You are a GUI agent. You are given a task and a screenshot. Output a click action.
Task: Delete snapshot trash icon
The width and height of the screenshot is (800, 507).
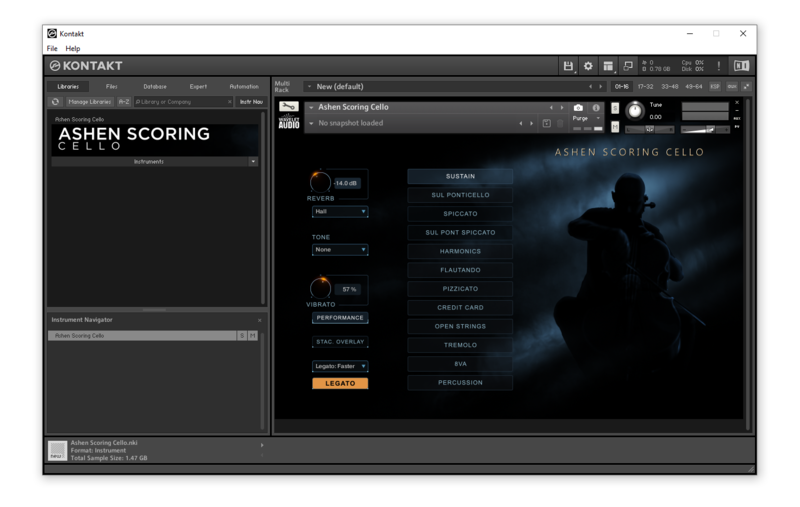(x=560, y=123)
